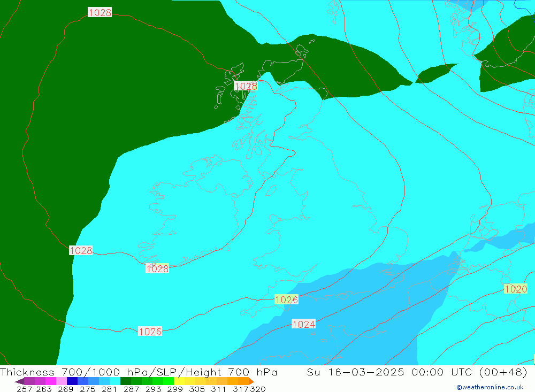Click the 1020 isobar label

click(516, 289)
